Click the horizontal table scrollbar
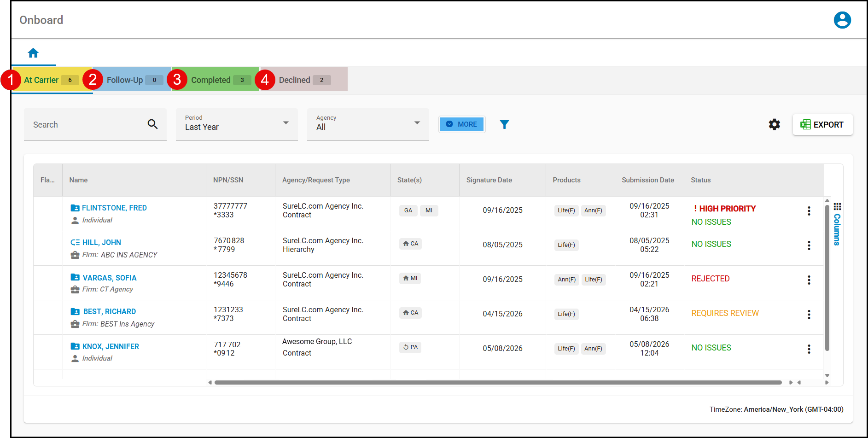The width and height of the screenshot is (868, 438). pyautogui.click(x=498, y=382)
